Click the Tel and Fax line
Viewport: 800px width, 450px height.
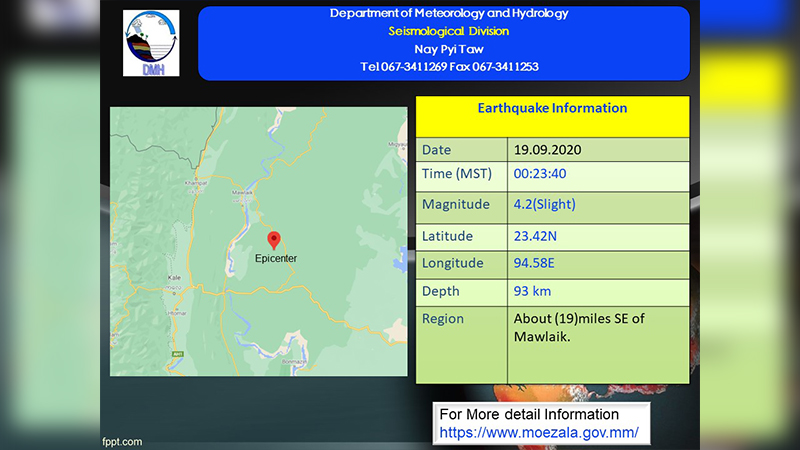click(x=449, y=67)
